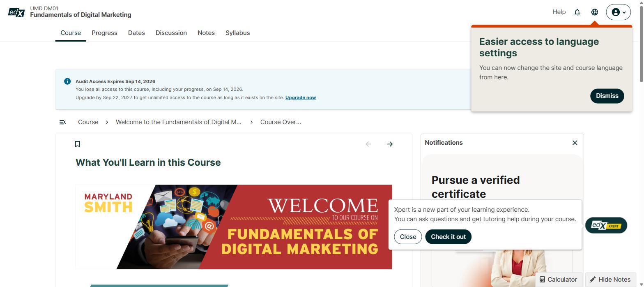This screenshot has height=287, width=644.
Task: Click the Fundamentals of Digital Marketing title
Action: click(80, 15)
